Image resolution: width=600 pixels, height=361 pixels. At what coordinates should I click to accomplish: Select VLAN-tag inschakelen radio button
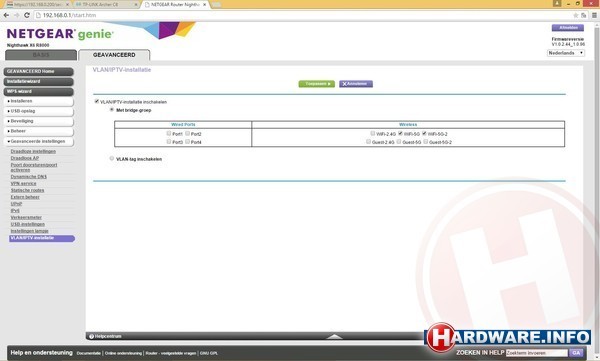112,158
